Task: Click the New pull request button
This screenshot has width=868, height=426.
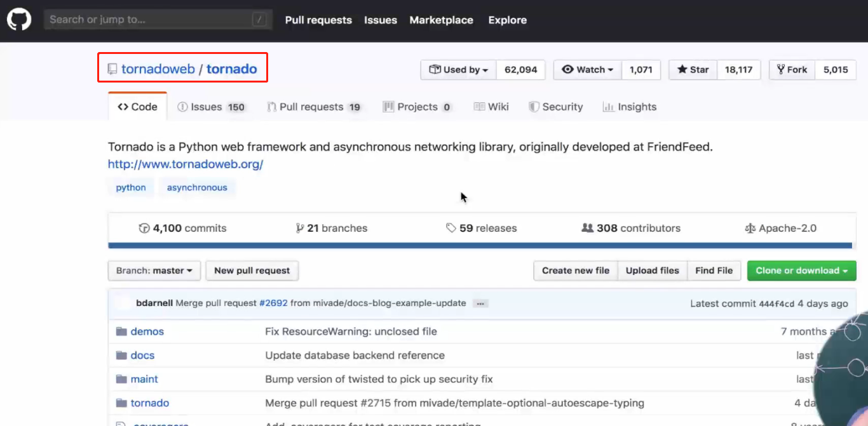Action: tap(252, 270)
